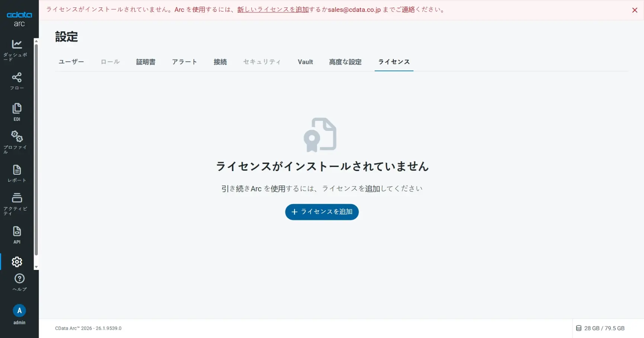The height and width of the screenshot is (338, 644).
Task: Follow the 新しいライセンスを追加 link
Action: [273, 10]
